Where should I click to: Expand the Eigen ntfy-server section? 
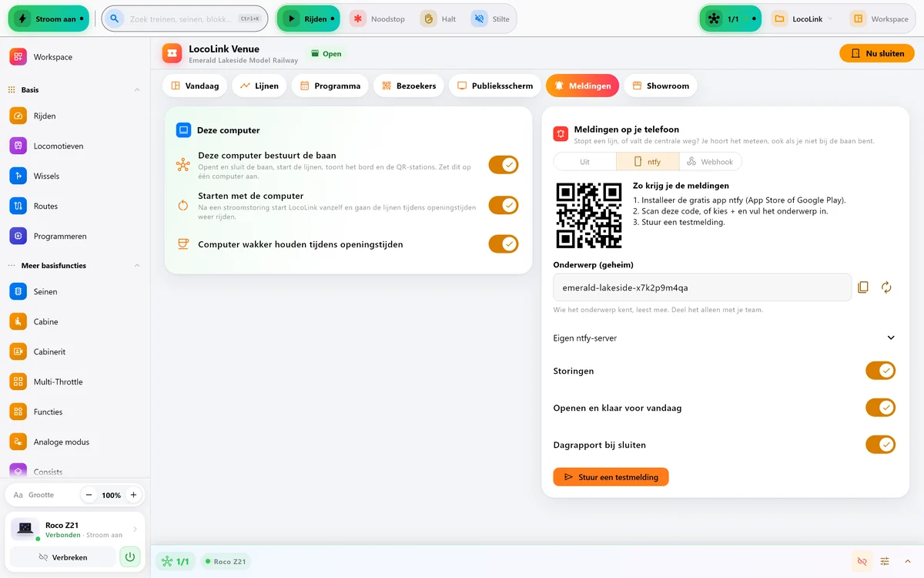pos(725,338)
